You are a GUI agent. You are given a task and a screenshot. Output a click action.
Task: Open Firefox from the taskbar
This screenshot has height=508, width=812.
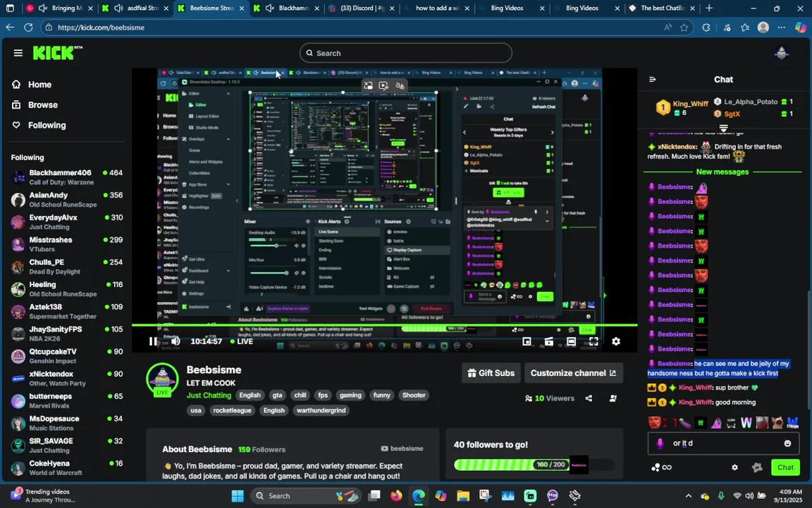396,496
